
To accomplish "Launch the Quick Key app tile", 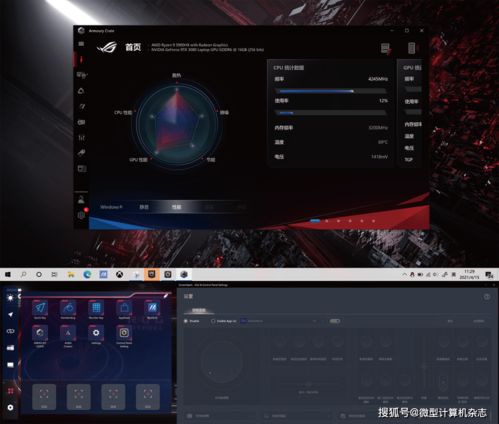I will pos(40,308).
